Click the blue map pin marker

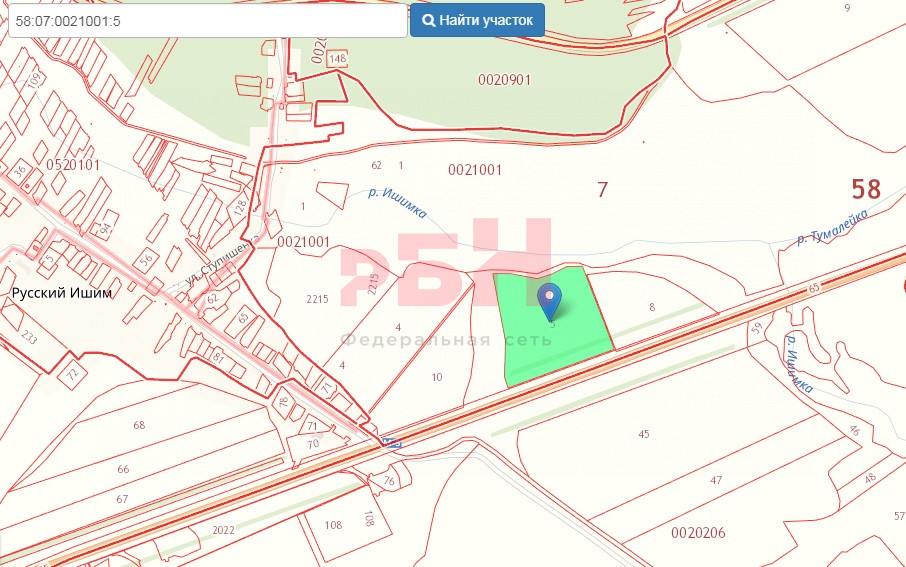pyautogui.click(x=550, y=298)
